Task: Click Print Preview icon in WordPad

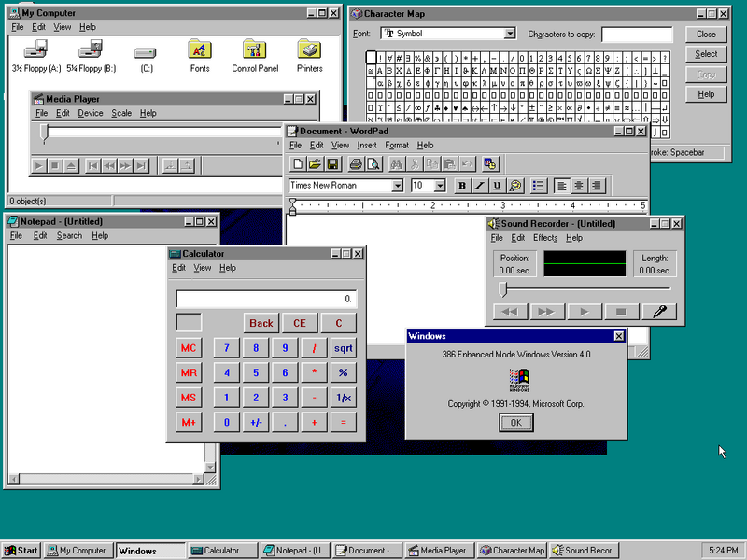Action: pyautogui.click(x=373, y=164)
